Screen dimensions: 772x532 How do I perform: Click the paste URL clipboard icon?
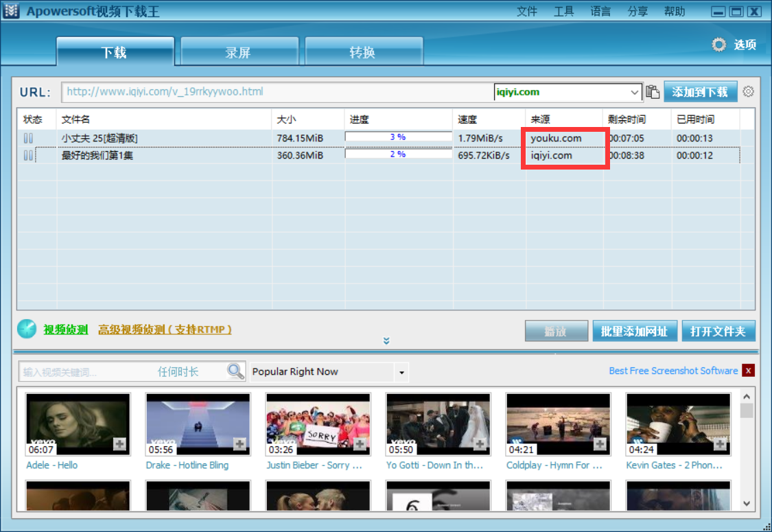pyautogui.click(x=653, y=92)
